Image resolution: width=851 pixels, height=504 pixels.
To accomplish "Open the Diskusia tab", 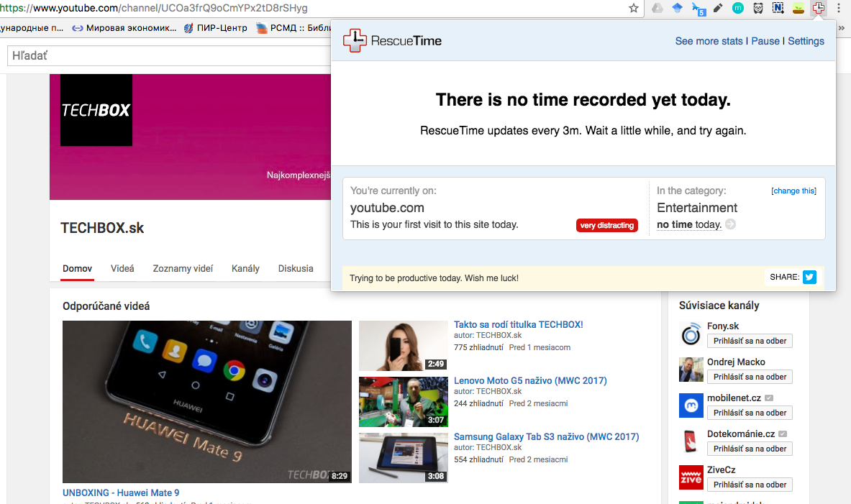I will 296,269.
